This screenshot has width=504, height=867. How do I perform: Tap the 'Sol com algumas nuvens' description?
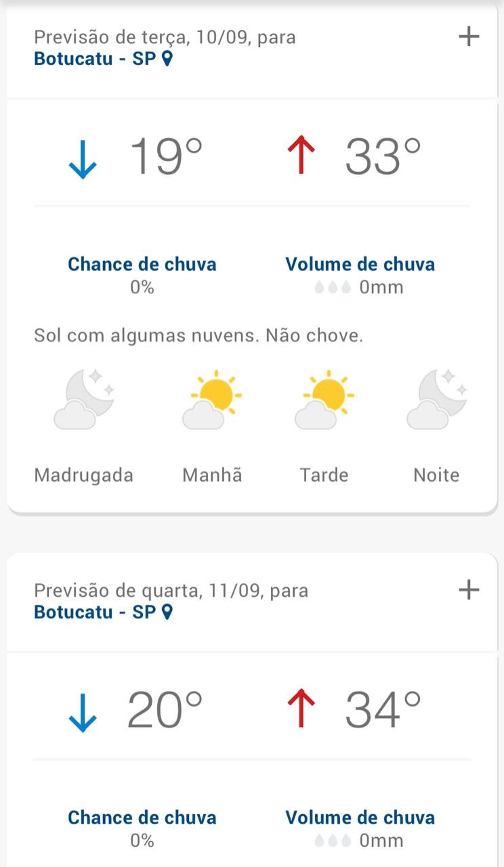coord(198,336)
